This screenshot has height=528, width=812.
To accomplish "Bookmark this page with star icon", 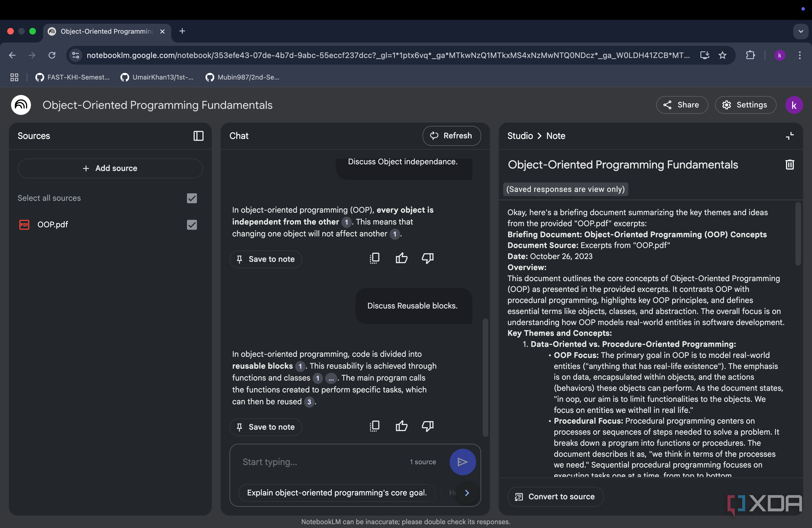I will (x=722, y=55).
